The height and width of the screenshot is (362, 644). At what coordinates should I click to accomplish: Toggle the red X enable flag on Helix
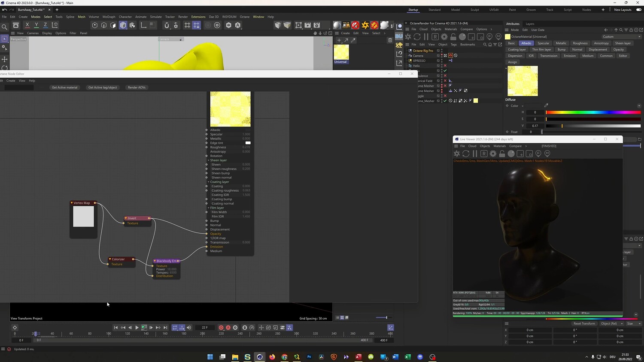[445, 66]
